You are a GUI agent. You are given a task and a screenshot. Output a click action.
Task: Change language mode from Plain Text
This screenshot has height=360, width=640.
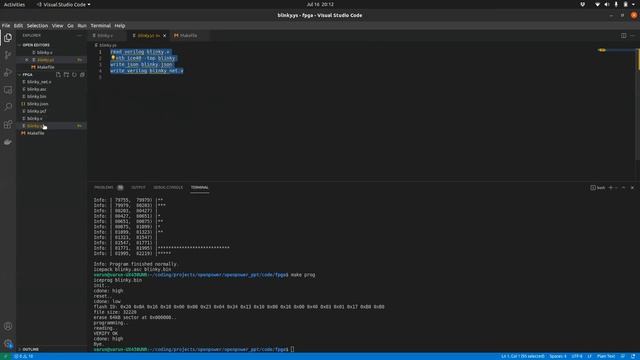(x=606, y=356)
